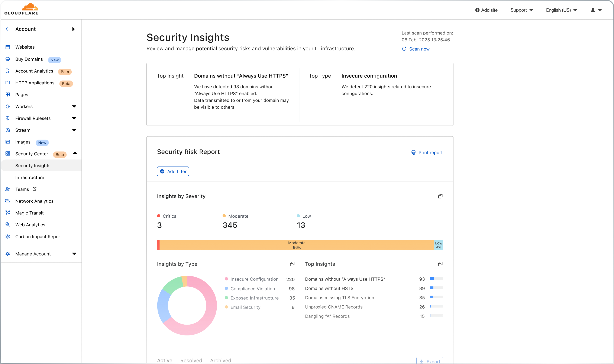Click the Add filter button
Screen dimensions: 614x364
tap(173, 172)
